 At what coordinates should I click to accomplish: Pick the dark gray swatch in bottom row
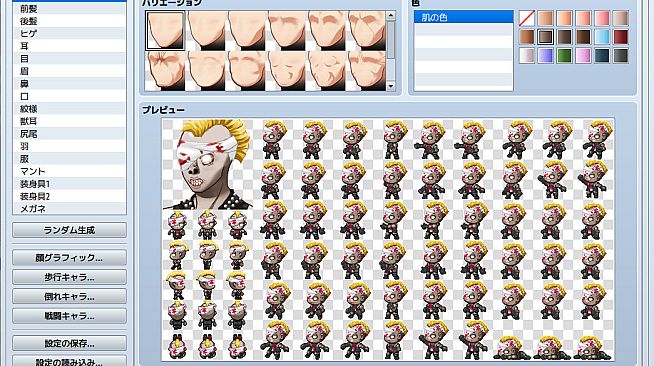click(x=621, y=55)
